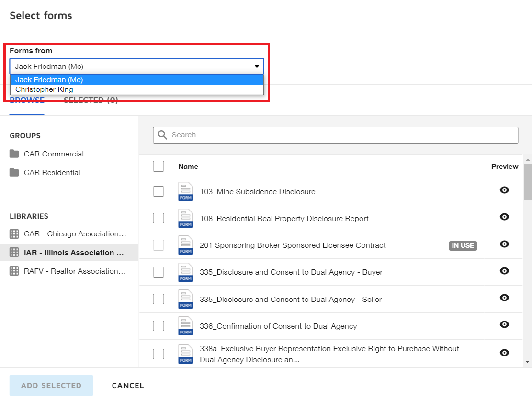
Task: Tick checkbox for 108_Residential Real Property Disclosure
Action: point(158,218)
